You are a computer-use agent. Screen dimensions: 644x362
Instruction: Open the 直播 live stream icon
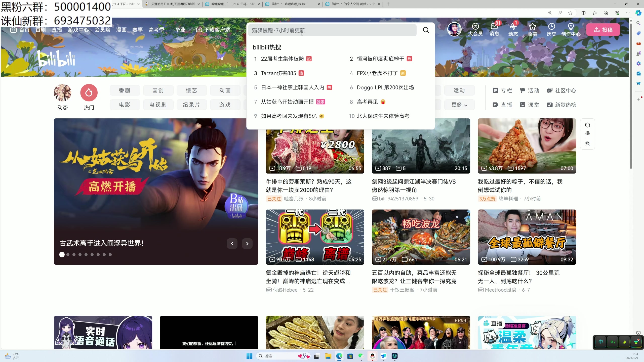502,105
